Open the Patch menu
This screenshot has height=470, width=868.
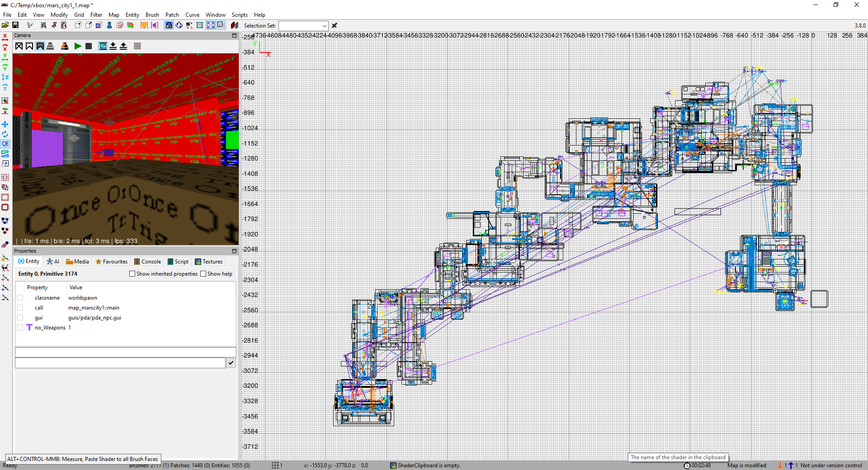(x=172, y=15)
